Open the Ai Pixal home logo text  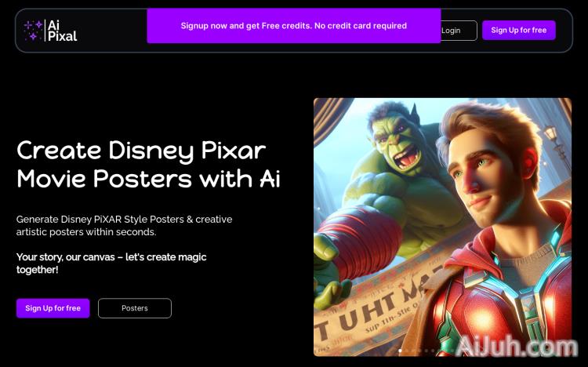point(62,31)
